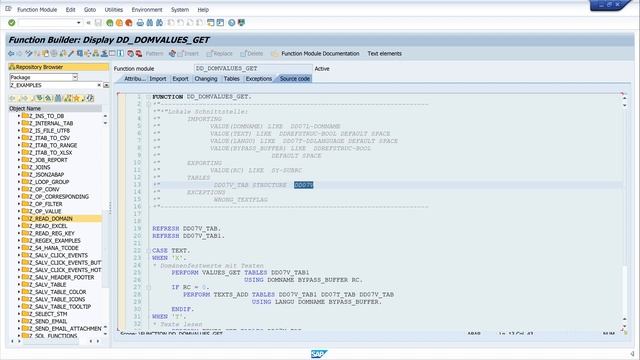Click the Create New Session icon
The image size is (640, 360).
coord(211,23)
